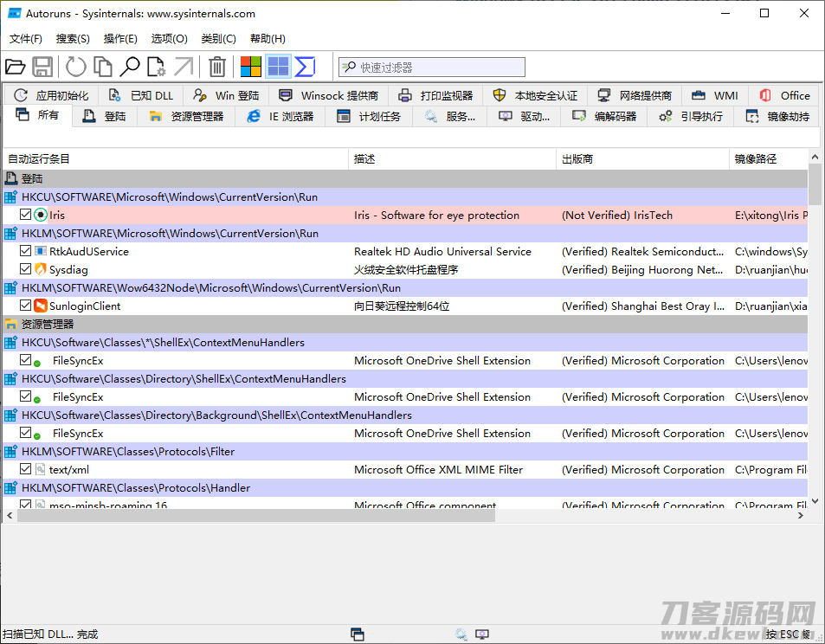The height and width of the screenshot is (644, 825).
Task: Uncheck FileSyncEx under *\ShellEx\ContextMenuHandlers
Action: coord(25,360)
